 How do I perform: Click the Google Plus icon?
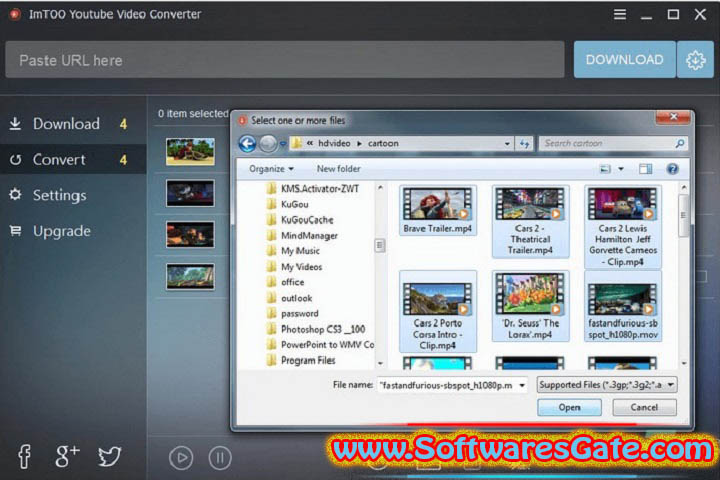point(67,456)
